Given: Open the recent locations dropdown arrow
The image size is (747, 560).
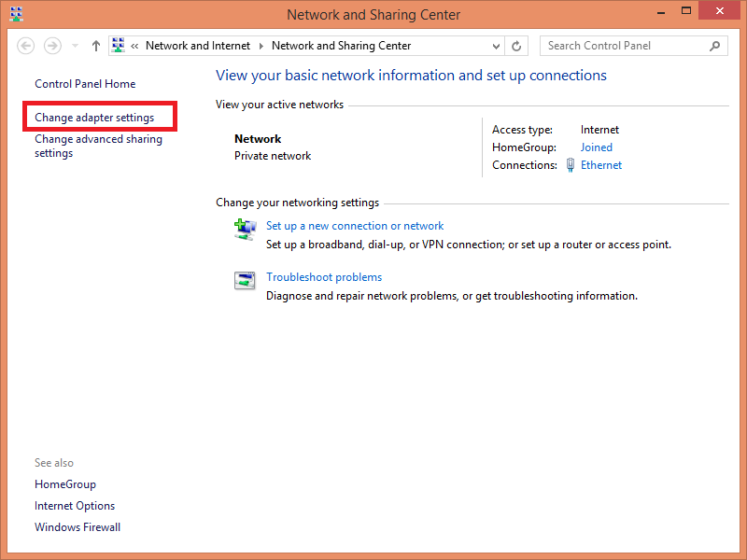Looking at the screenshot, I should click(75, 46).
